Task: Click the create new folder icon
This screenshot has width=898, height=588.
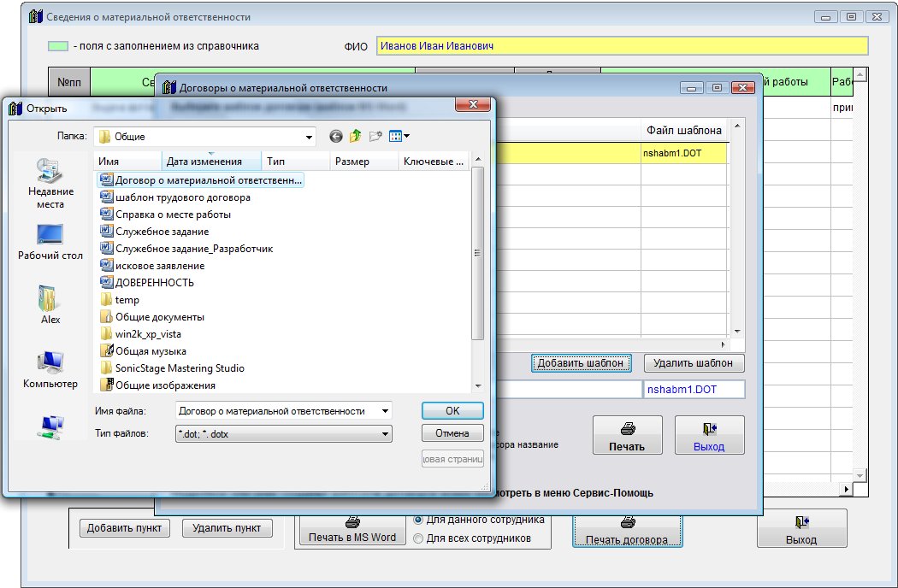Action: [375, 137]
